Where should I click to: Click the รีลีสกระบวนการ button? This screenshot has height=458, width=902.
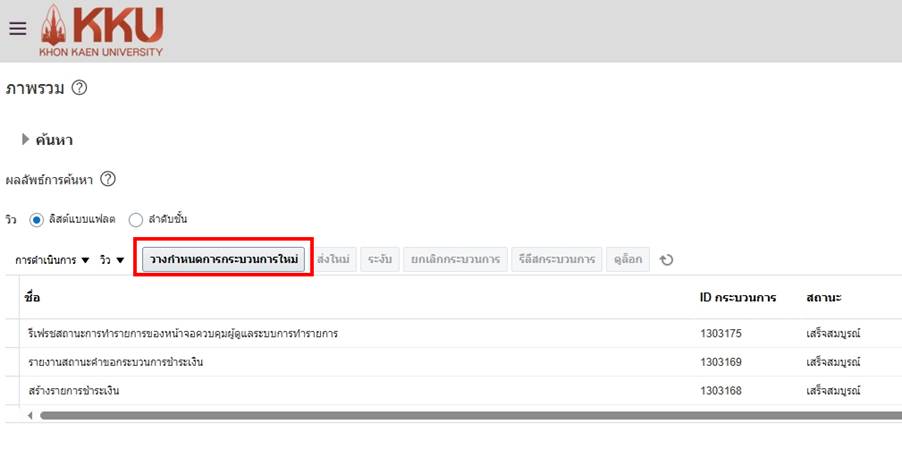click(558, 260)
